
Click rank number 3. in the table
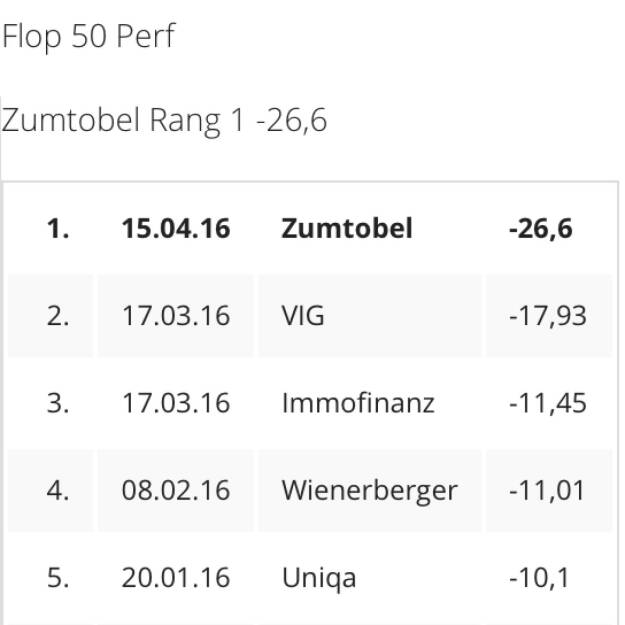coord(58,403)
